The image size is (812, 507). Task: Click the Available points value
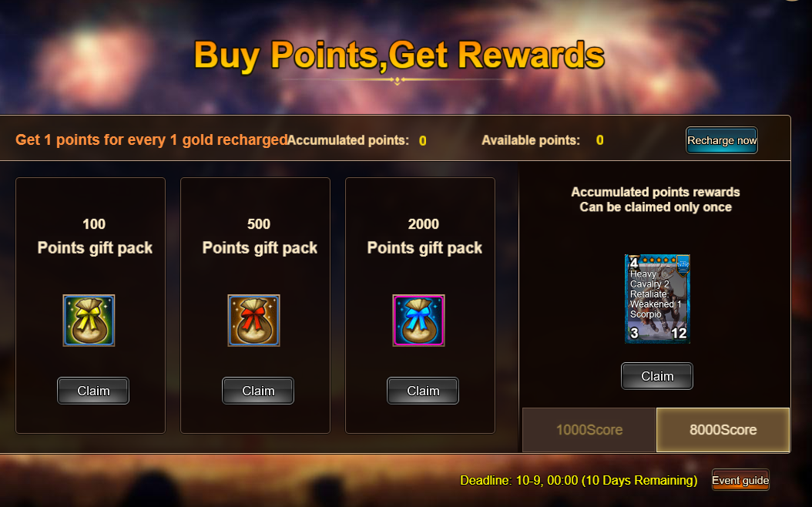(599, 140)
